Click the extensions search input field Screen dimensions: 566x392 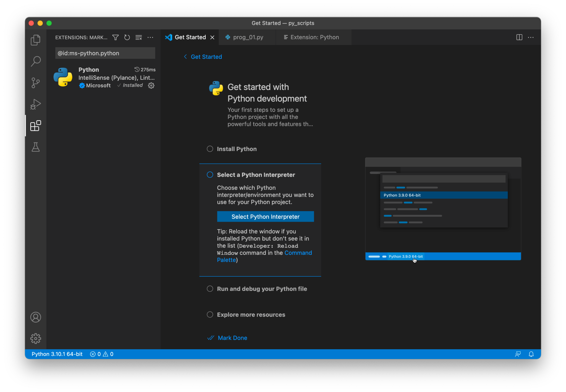tap(105, 53)
